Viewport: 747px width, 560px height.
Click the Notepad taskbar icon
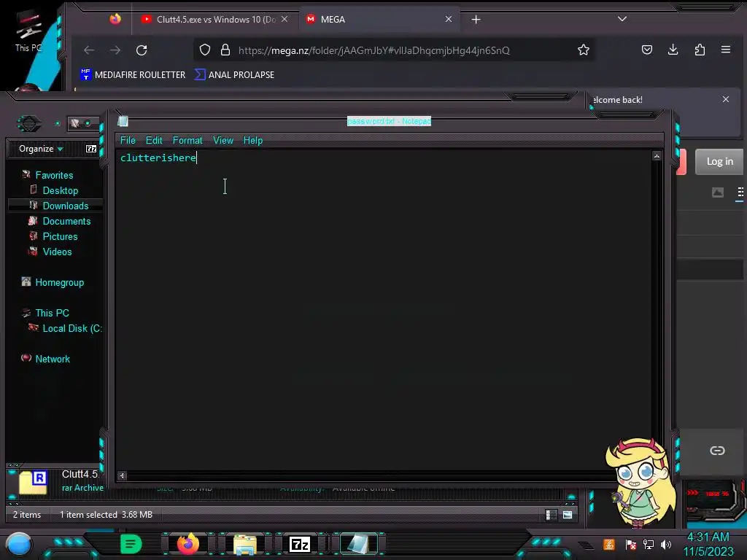357,544
